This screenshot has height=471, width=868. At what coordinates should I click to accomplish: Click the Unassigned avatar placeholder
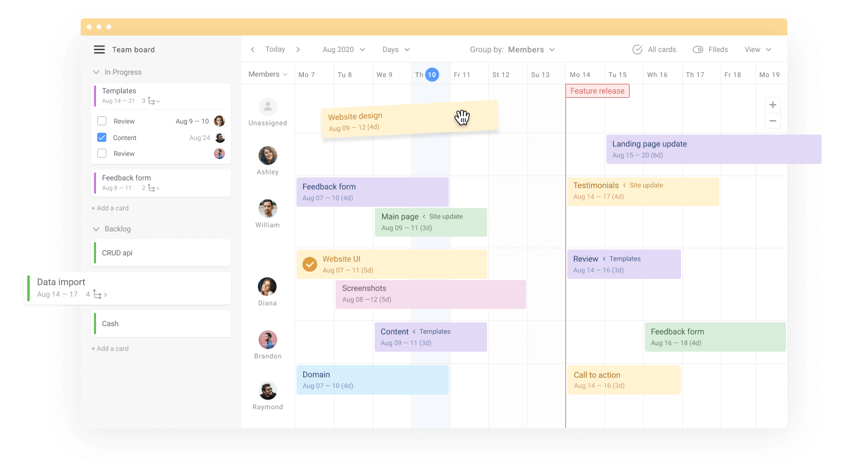click(267, 105)
